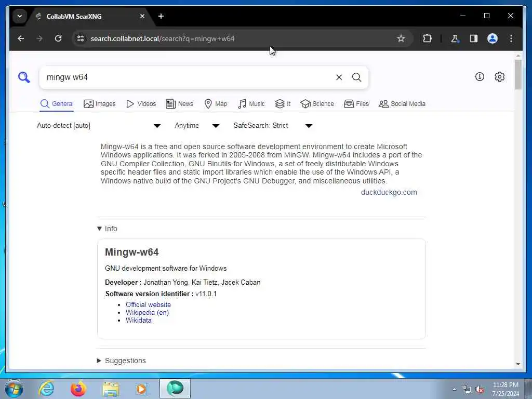This screenshot has width=532, height=399.
Task: Open Windows Media Player from taskbar
Action: (142, 389)
